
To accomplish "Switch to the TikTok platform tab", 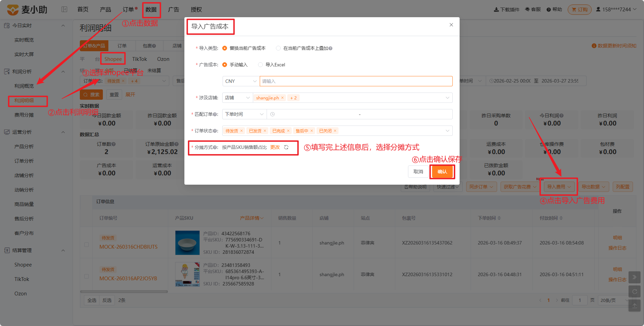I will [139, 59].
